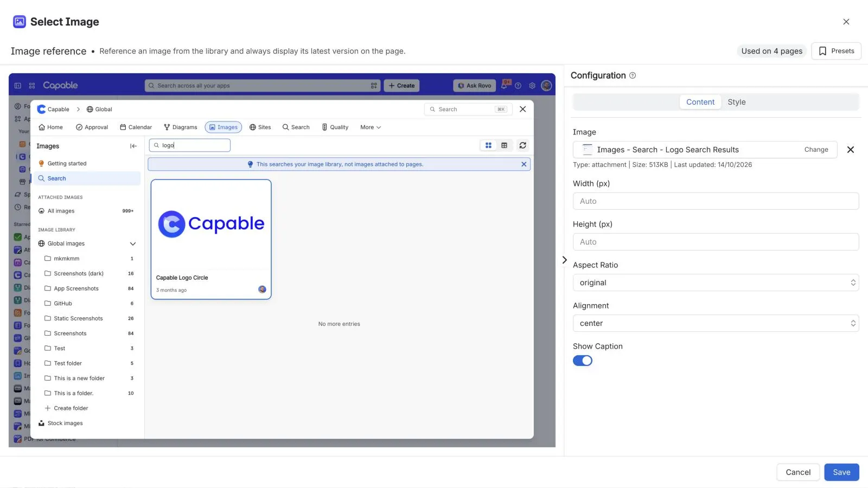Image resolution: width=868 pixels, height=488 pixels.
Task: Focus the Height (px) field
Action: point(716,242)
